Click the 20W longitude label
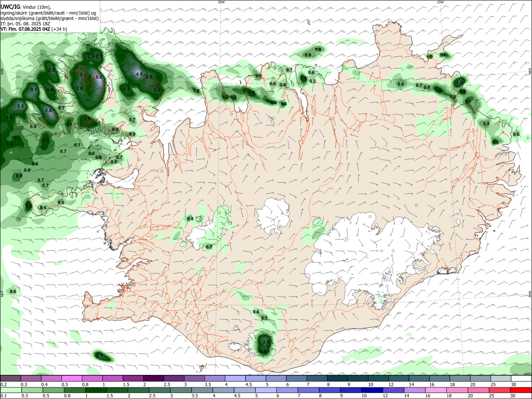 [221, 2]
